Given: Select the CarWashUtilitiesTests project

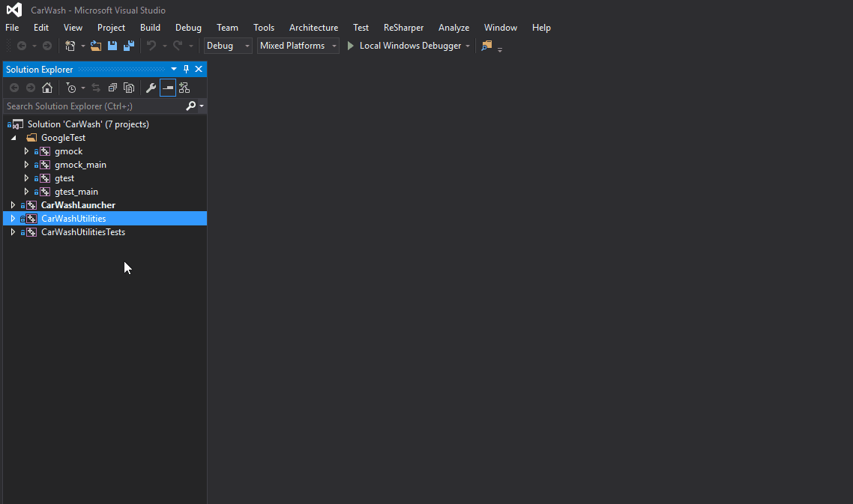Looking at the screenshot, I should coord(83,231).
